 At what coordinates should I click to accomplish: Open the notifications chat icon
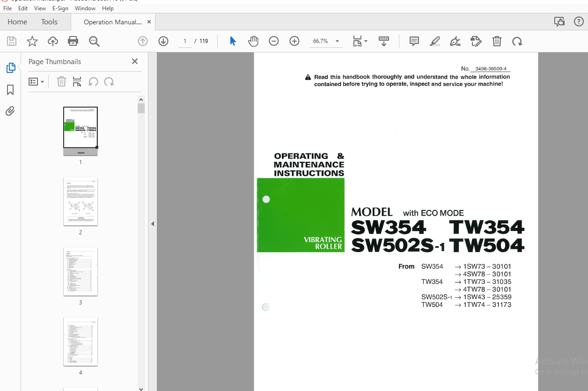[x=559, y=22]
